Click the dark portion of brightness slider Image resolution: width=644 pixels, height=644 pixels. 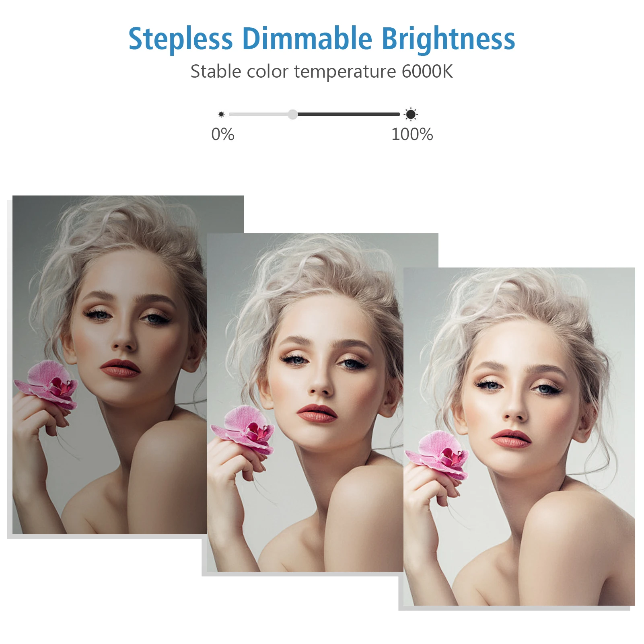(349, 114)
